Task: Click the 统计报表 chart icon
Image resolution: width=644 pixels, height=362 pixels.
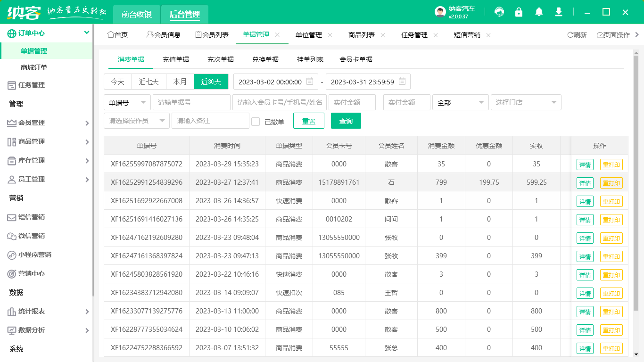Action: pos(12,311)
